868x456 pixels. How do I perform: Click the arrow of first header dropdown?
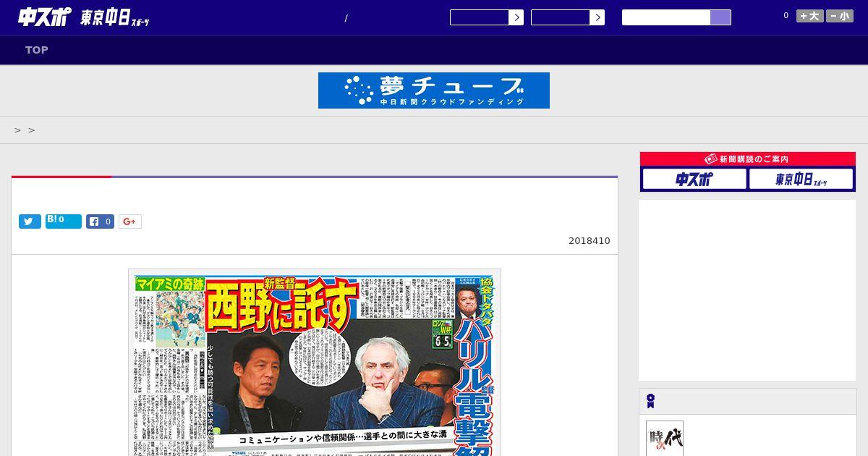(x=516, y=17)
